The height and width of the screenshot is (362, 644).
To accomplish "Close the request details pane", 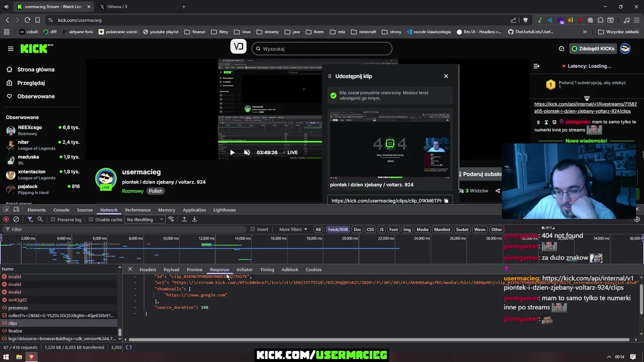I will (130, 269).
